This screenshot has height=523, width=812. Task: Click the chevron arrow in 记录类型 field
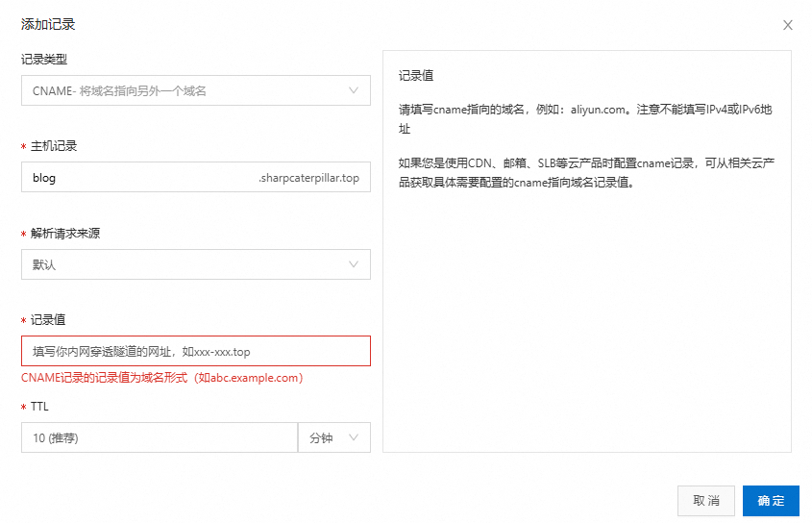[354, 91]
